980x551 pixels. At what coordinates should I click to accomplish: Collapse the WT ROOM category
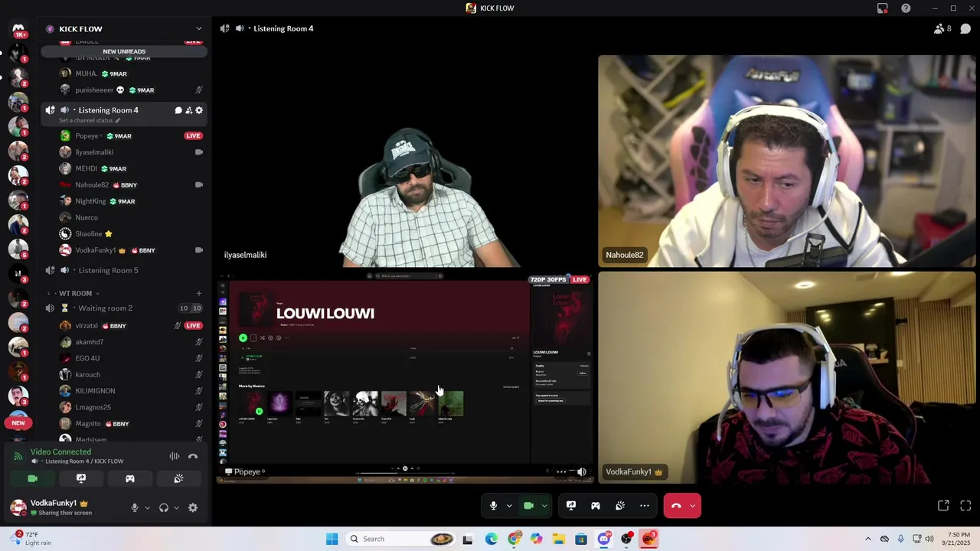point(75,293)
